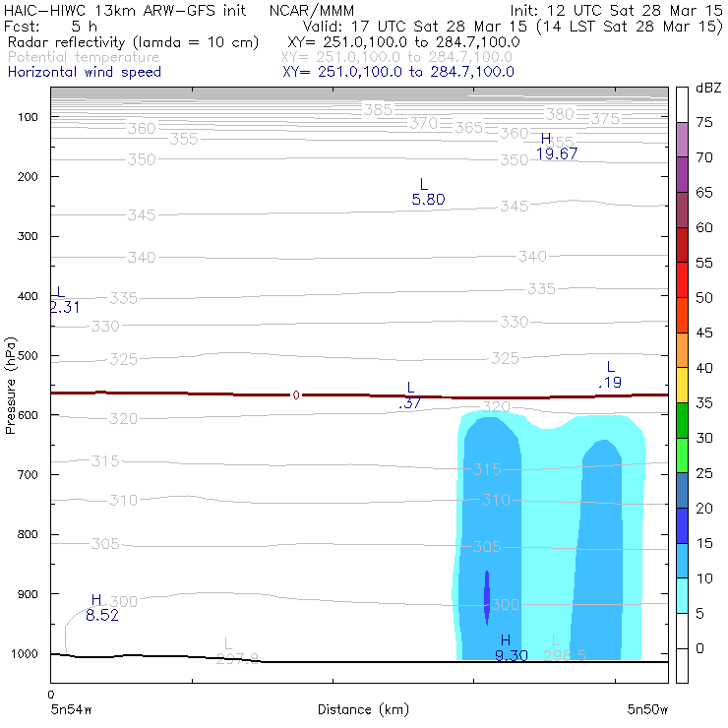
Task: Click the wind speed low value ".19"
Action: click(x=610, y=383)
